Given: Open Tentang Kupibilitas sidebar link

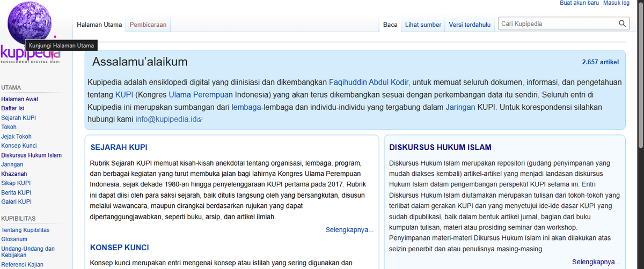Looking at the screenshot, I should [x=25, y=230].
